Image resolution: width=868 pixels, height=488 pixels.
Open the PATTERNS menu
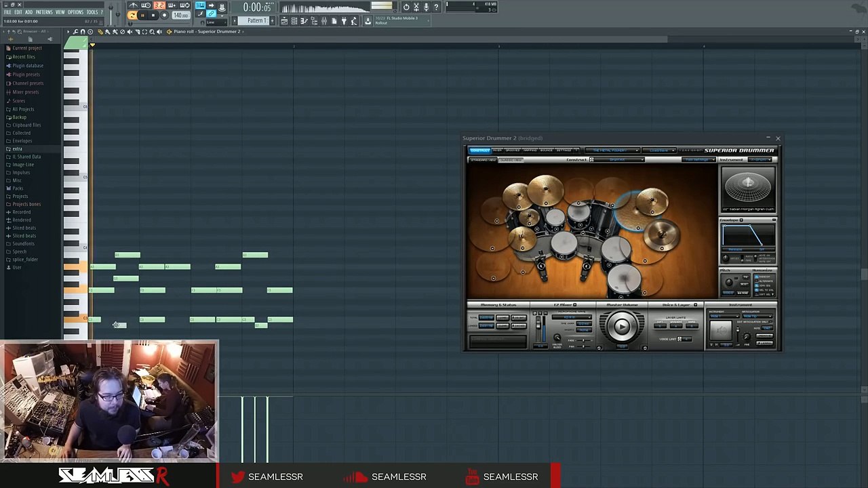coord(44,12)
